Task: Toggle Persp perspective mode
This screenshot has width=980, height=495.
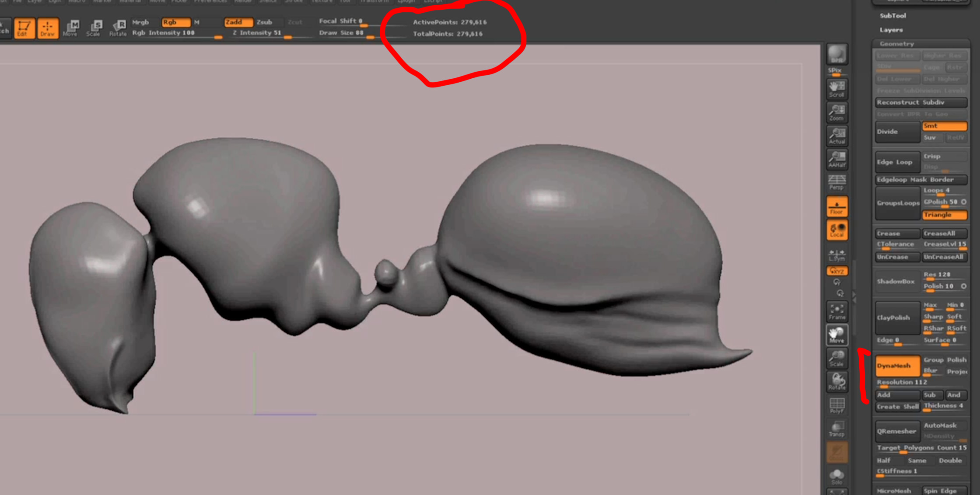Action: [836, 182]
